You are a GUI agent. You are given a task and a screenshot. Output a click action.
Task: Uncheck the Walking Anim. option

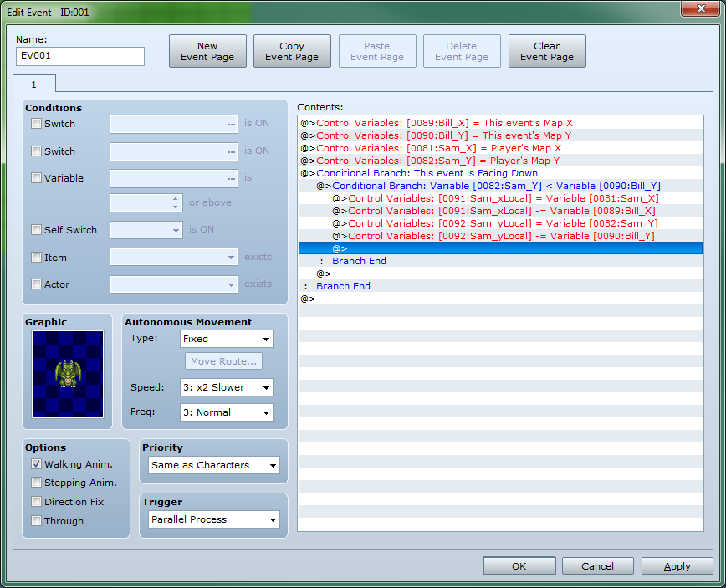coord(36,463)
